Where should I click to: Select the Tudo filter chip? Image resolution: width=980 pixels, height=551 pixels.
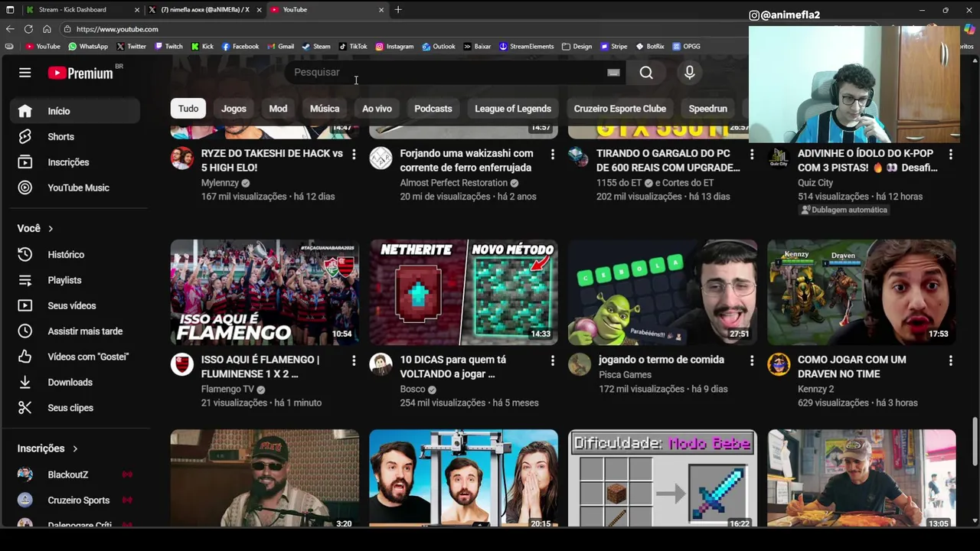(x=188, y=109)
